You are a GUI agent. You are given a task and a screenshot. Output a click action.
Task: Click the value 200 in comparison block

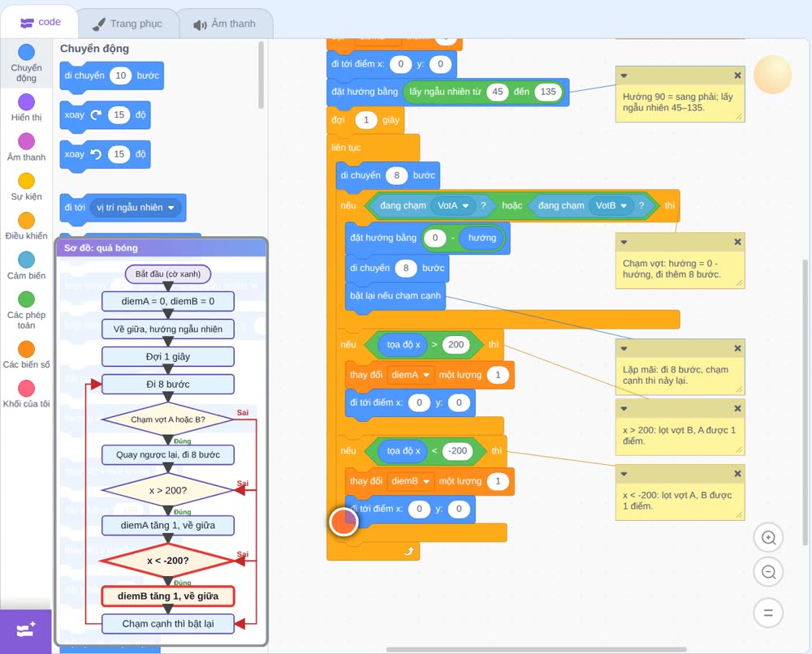pos(456,345)
